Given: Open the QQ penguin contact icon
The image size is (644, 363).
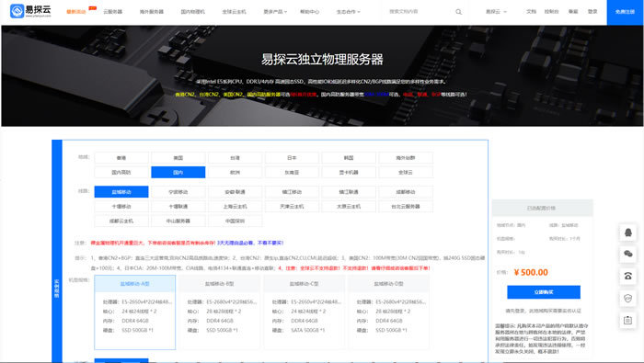Looking at the screenshot, I should 627,233.
